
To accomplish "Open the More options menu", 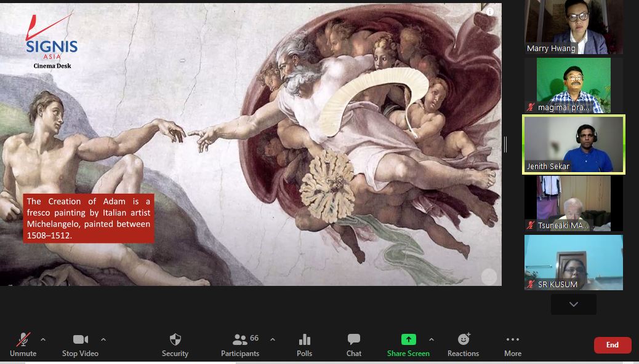I will tap(512, 344).
